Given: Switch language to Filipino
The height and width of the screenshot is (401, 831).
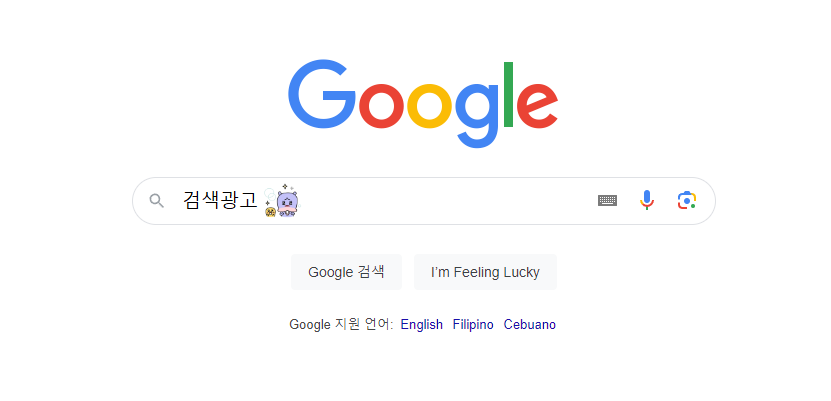Looking at the screenshot, I should coord(473,324).
